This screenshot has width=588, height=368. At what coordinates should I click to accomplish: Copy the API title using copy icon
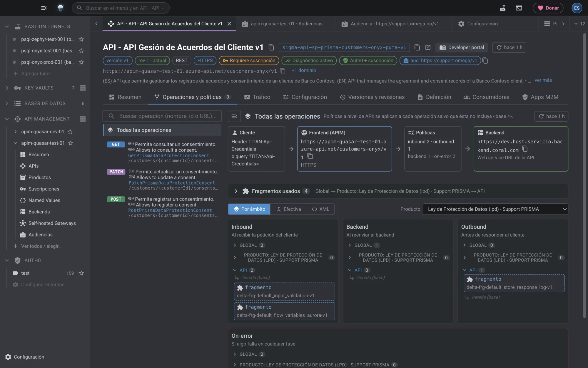[x=271, y=47]
